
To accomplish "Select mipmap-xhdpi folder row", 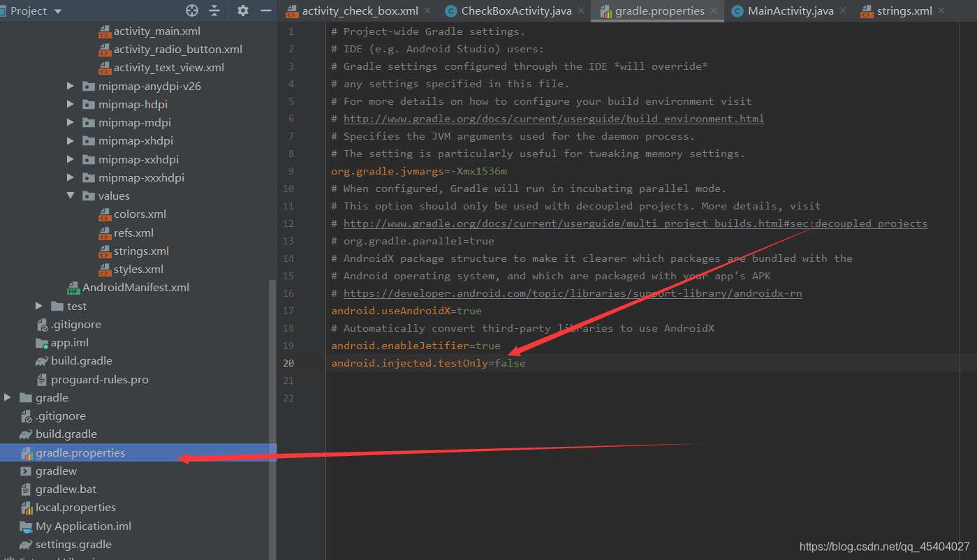I will (135, 140).
